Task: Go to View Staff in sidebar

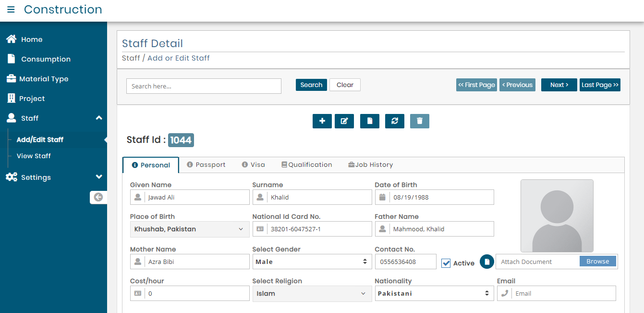Action: [x=34, y=156]
